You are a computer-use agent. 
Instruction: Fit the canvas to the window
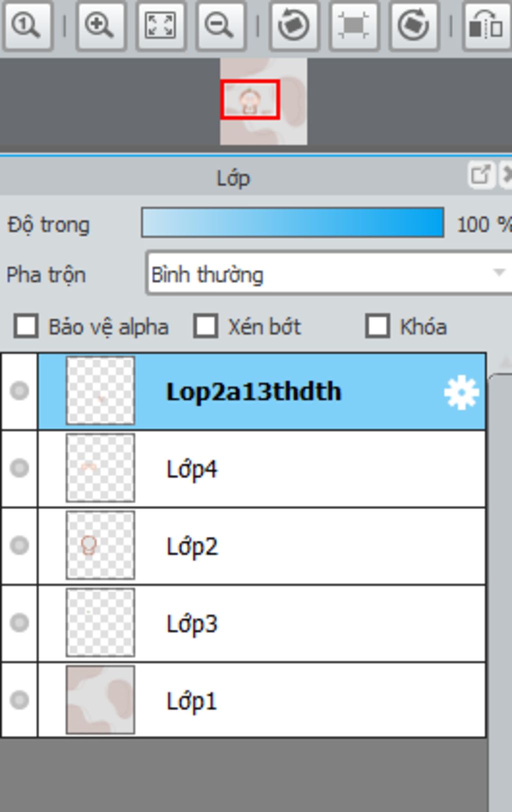tap(160, 25)
